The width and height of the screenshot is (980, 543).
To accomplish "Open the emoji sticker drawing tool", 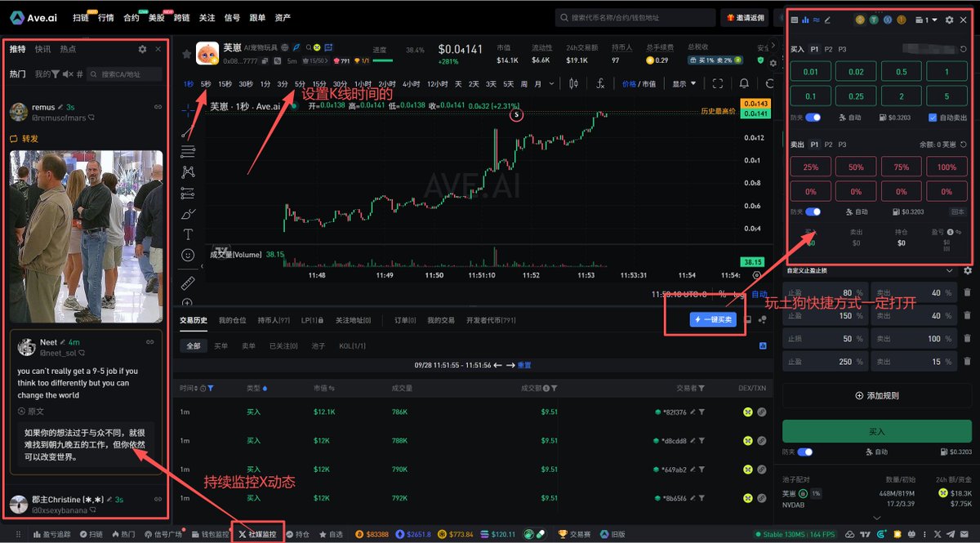I will click(x=188, y=255).
